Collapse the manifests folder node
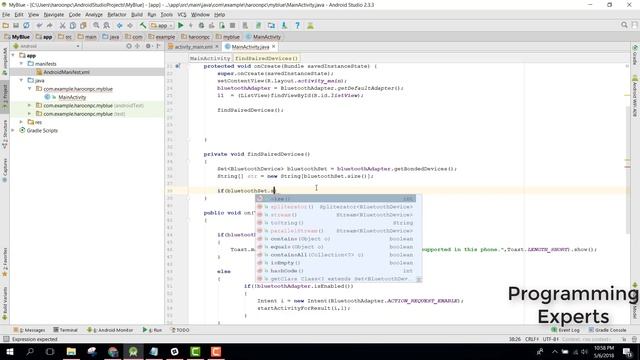 point(21,64)
